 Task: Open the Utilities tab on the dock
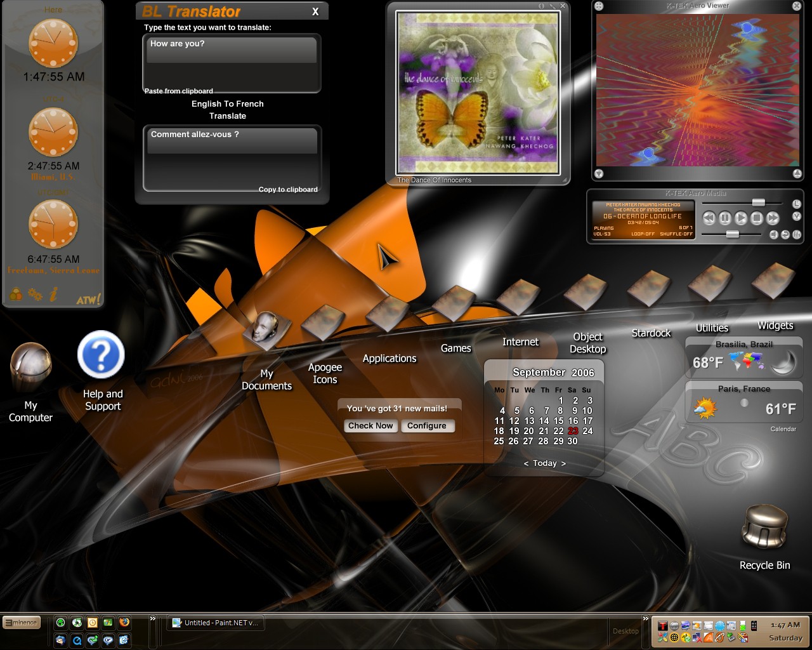(712, 328)
